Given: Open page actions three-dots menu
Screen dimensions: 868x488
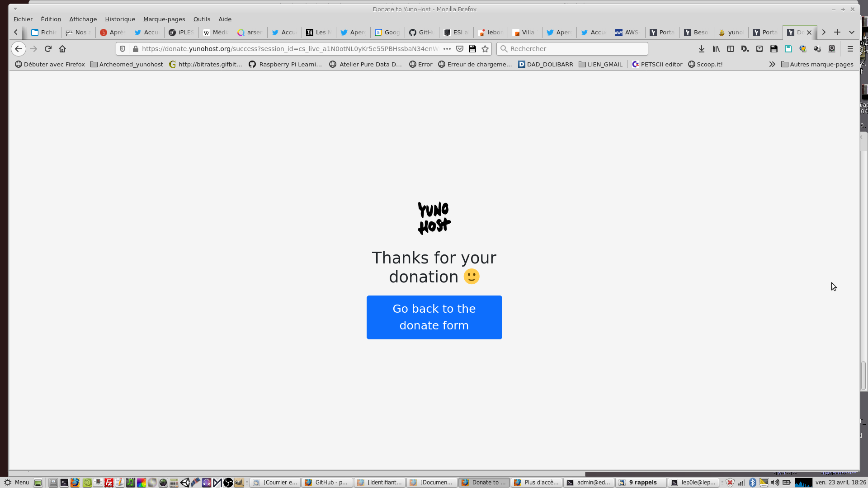Looking at the screenshot, I should [447, 49].
